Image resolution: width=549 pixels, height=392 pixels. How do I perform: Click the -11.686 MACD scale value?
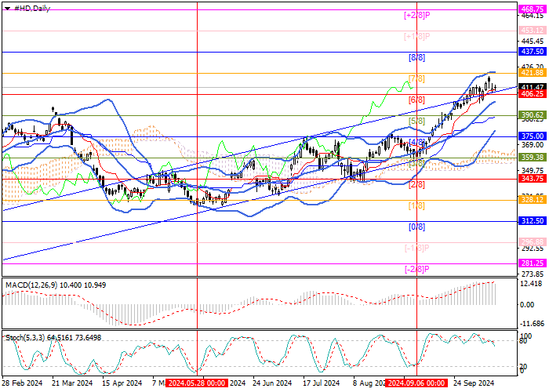tap(532, 323)
